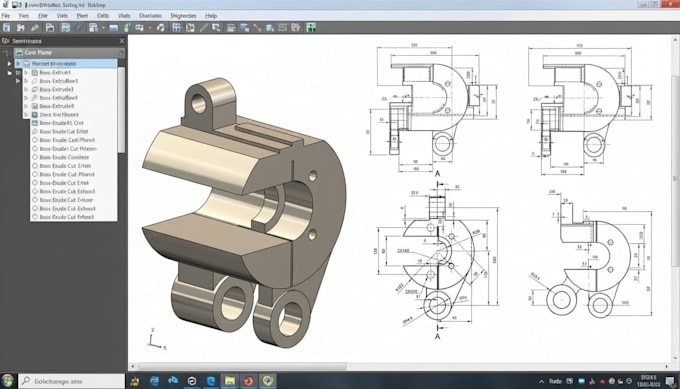Screen dimensions: 680x389
Task: Toggle the circle on the last tree row
Action: coord(35,217)
